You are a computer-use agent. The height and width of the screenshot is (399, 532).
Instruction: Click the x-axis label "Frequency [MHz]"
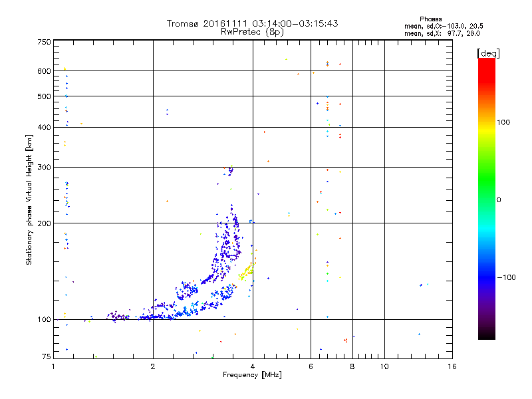(252, 375)
